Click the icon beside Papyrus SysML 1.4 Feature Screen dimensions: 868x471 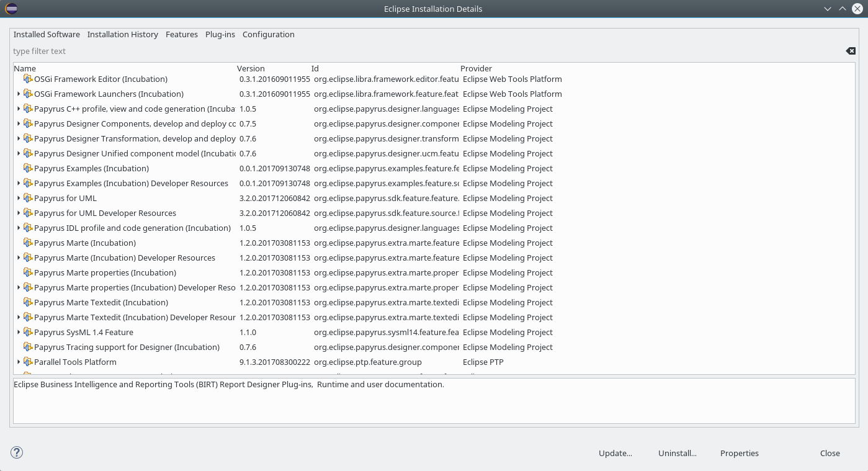coord(28,332)
